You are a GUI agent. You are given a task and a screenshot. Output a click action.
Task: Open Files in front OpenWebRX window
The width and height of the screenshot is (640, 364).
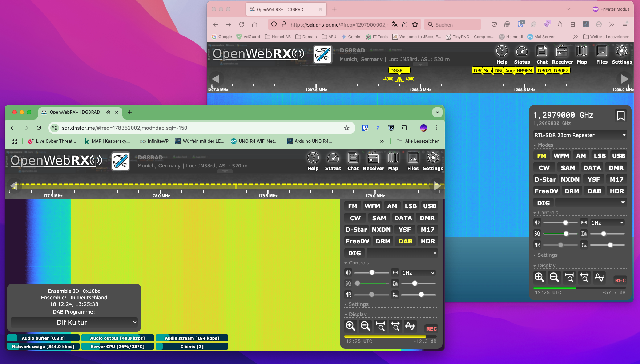pos(413,162)
